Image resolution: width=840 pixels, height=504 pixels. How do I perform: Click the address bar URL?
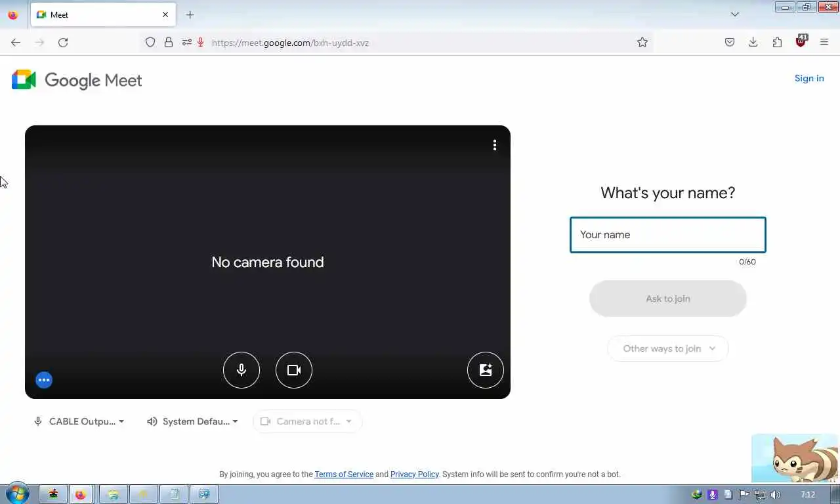[290, 43]
